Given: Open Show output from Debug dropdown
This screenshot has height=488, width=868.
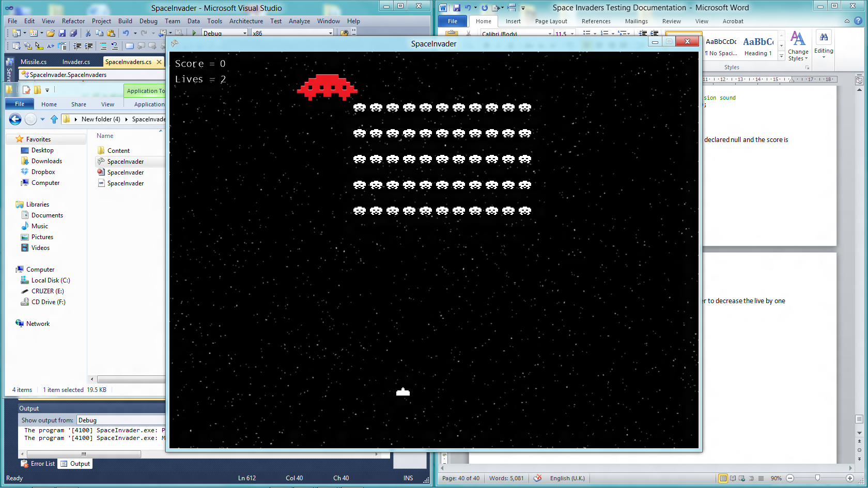Looking at the screenshot, I should (x=121, y=420).
